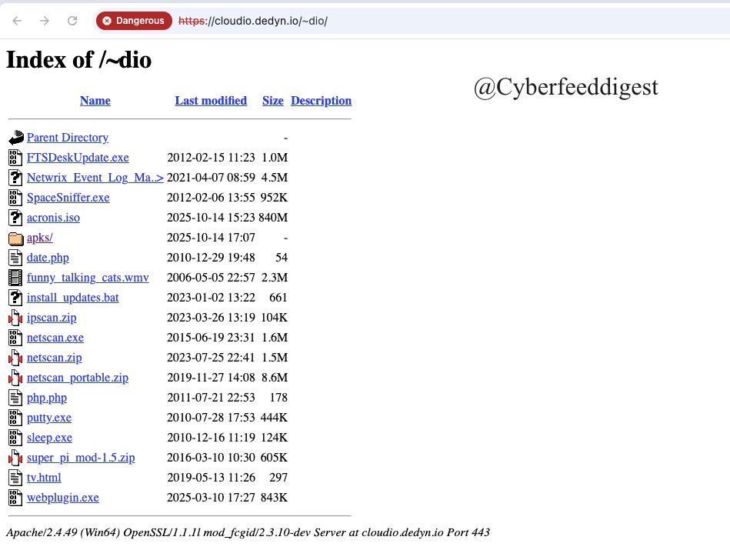The width and height of the screenshot is (730, 560).
Task: Click the binary icon beside netscan.exe
Action: (15, 338)
